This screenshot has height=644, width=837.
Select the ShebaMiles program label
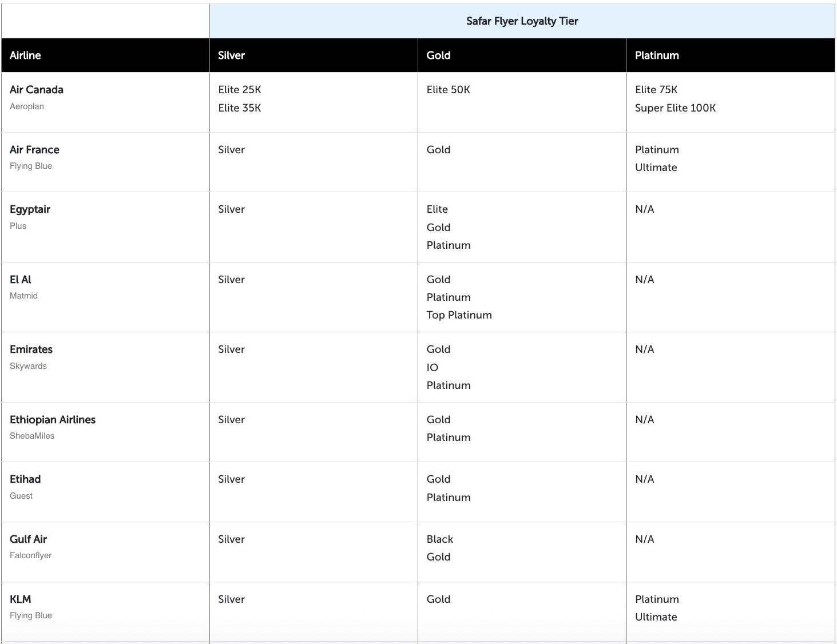tap(32, 436)
